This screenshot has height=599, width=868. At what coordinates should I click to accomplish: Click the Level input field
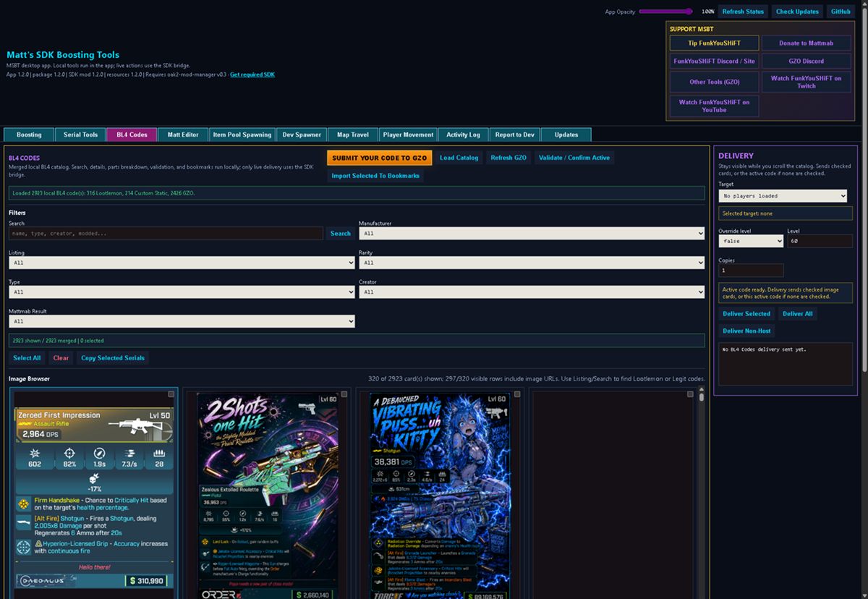[820, 241]
